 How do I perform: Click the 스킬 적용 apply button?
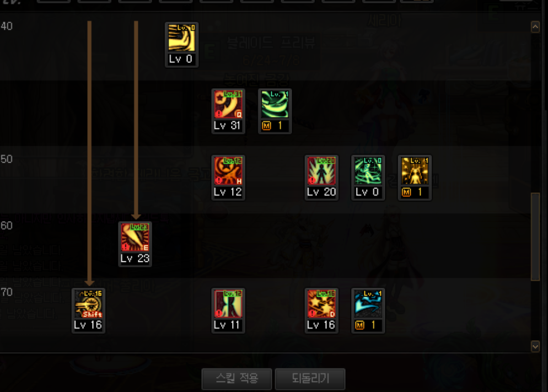point(237,379)
